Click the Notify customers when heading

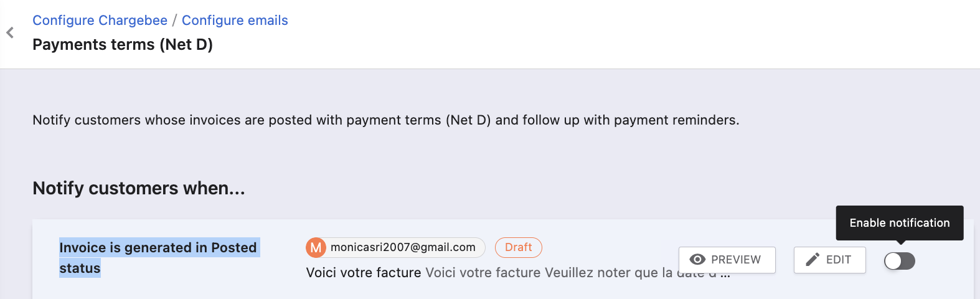coord(138,188)
